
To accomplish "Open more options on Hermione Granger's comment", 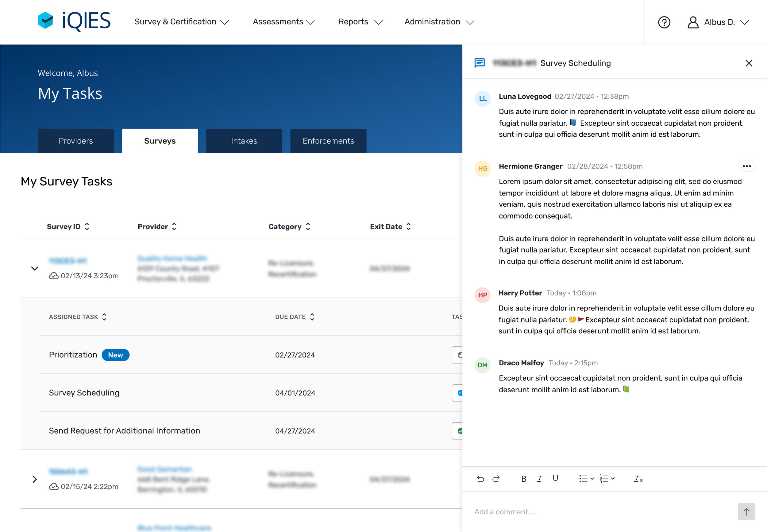I will point(747,166).
